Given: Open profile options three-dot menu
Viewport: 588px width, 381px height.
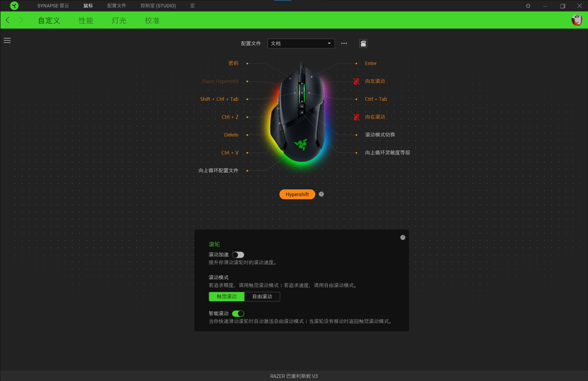Looking at the screenshot, I should click(x=344, y=43).
